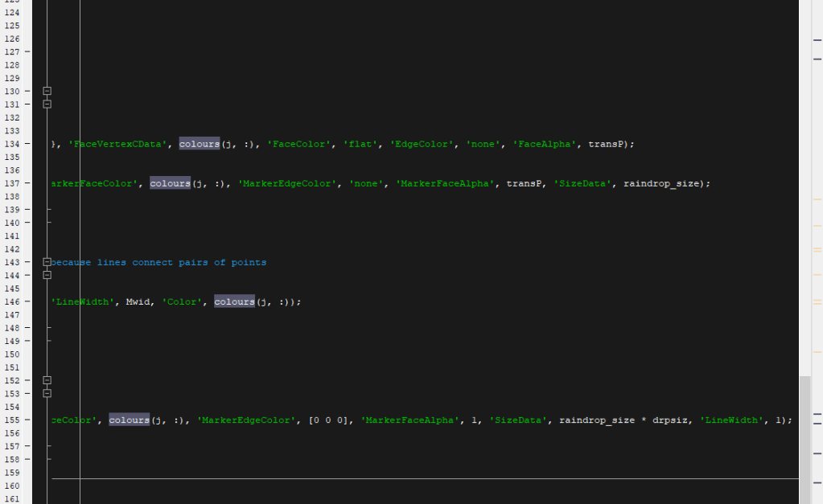
Task: Set a breakpoint at line 127 dash
Action: [x=27, y=51]
